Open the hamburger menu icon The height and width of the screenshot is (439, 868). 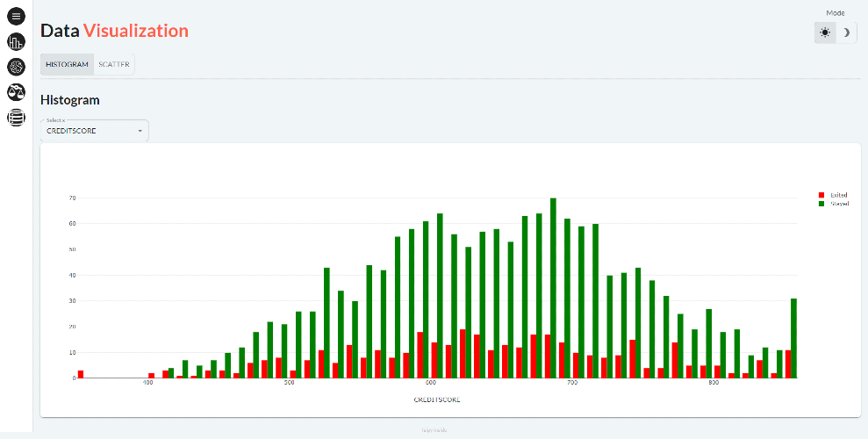point(16,16)
